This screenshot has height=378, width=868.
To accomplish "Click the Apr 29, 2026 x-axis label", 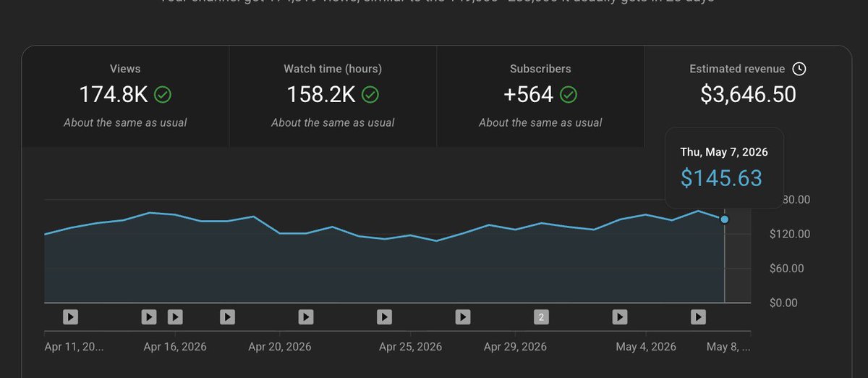I will coord(515,347).
